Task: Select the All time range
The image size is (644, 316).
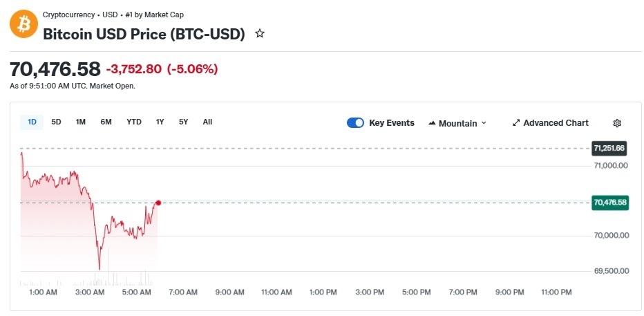Action: click(207, 122)
